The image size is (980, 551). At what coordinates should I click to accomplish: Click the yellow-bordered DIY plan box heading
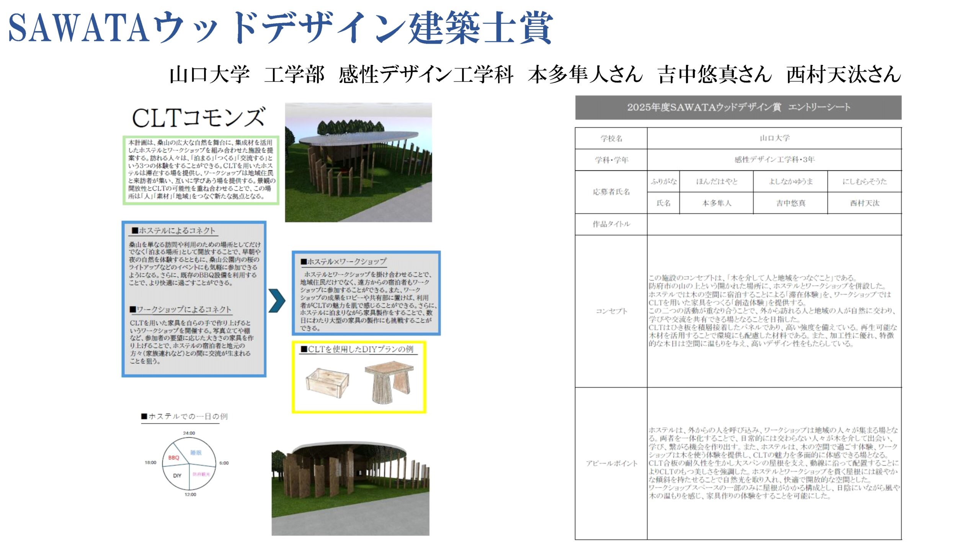[x=357, y=349]
